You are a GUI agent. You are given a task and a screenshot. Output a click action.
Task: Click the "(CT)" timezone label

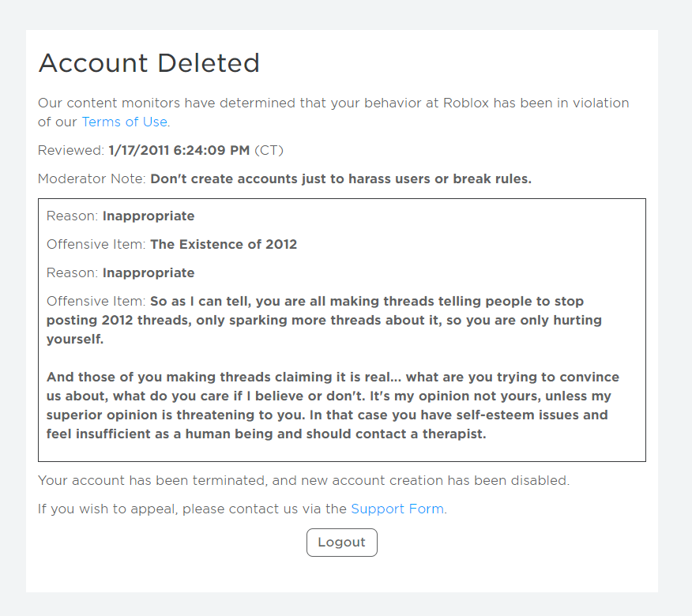269,150
